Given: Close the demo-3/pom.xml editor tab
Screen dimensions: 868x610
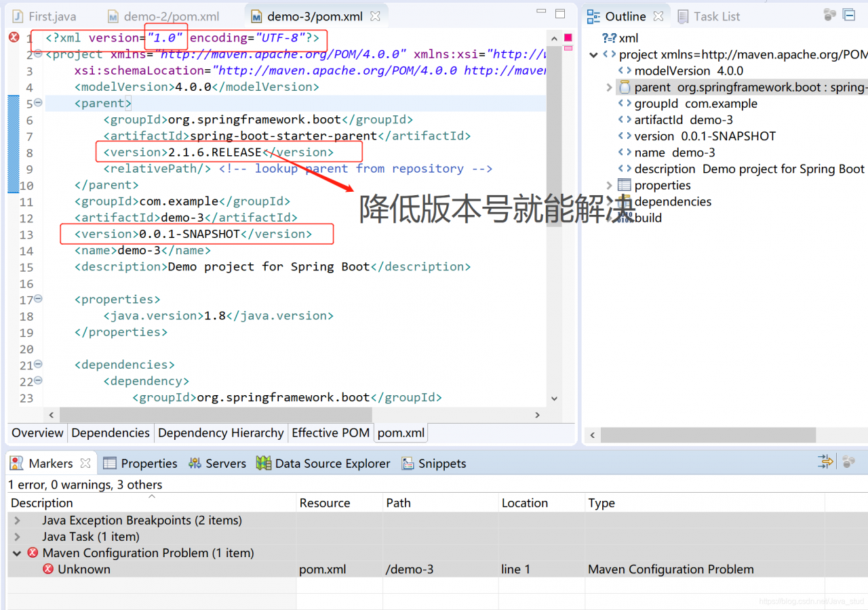Looking at the screenshot, I should click(x=375, y=16).
